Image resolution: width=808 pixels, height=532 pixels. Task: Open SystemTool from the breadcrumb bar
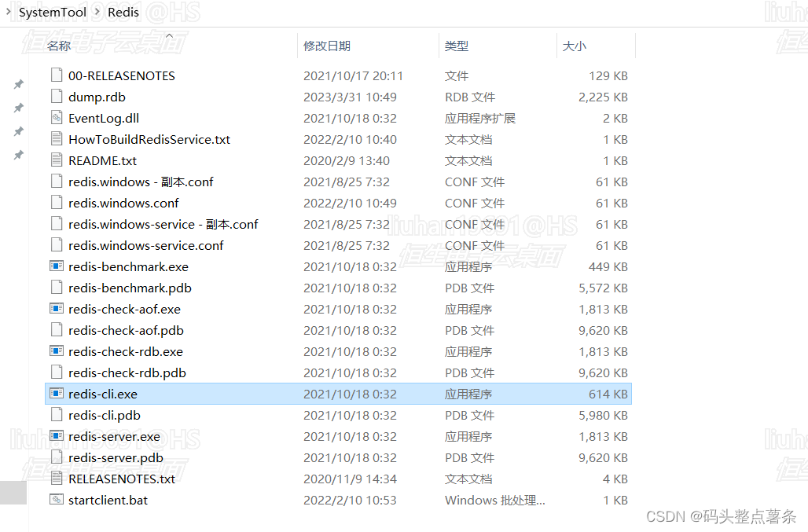tap(53, 12)
